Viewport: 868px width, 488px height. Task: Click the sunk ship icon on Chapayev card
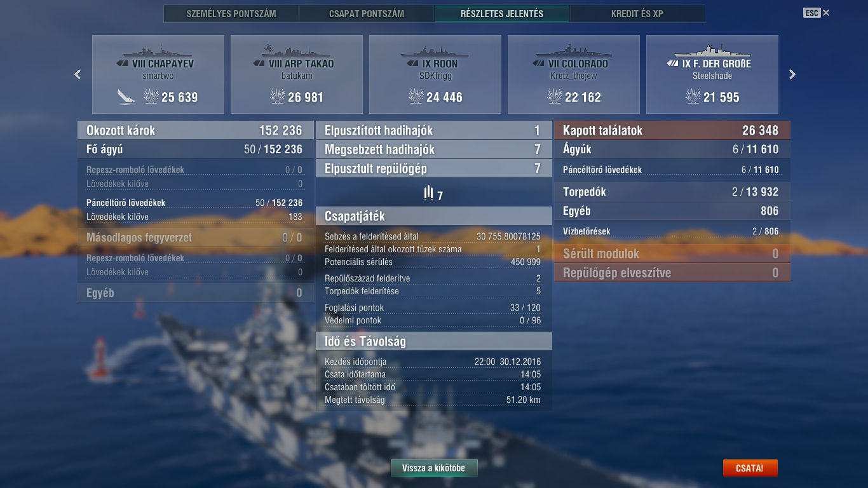pos(126,97)
